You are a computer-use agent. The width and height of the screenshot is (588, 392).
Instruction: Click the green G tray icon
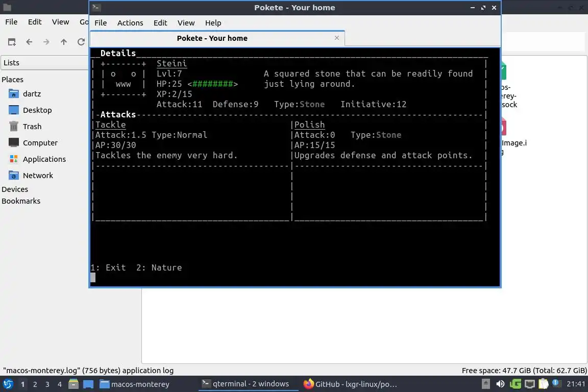(x=515, y=384)
